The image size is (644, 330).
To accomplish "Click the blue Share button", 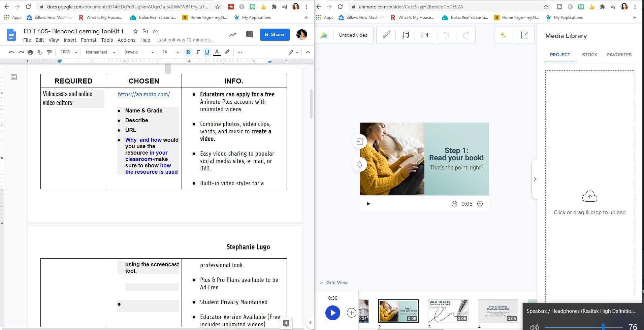I will tap(275, 34).
